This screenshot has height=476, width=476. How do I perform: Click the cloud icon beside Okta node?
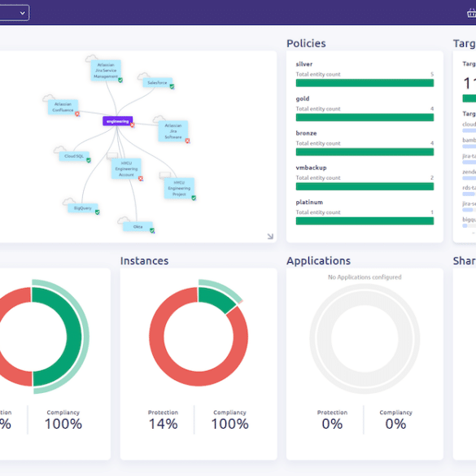point(124,220)
